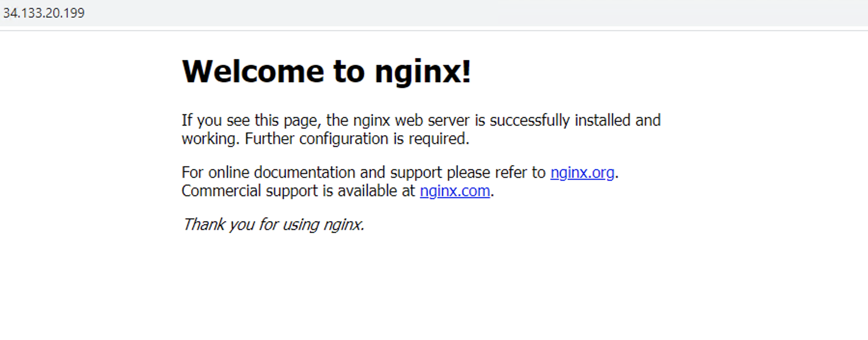Click the "For online documentation and support" text
This screenshot has height=340, width=868.
tap(312, 173)
